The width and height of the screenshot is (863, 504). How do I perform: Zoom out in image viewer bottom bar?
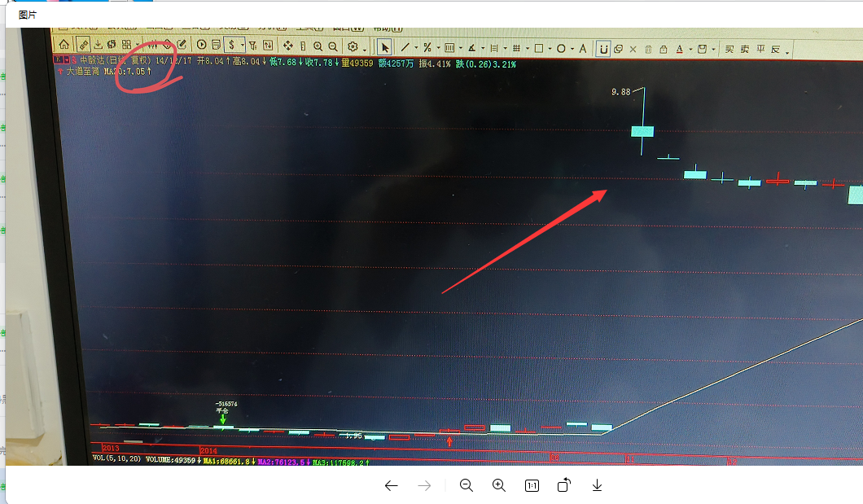(x=467, y=484)
